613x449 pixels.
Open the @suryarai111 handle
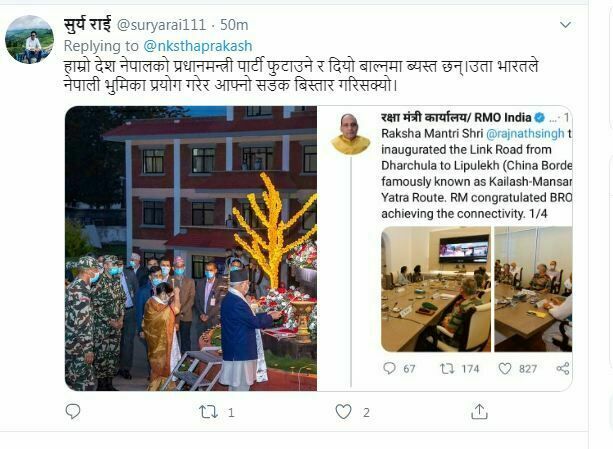point(161,25)
